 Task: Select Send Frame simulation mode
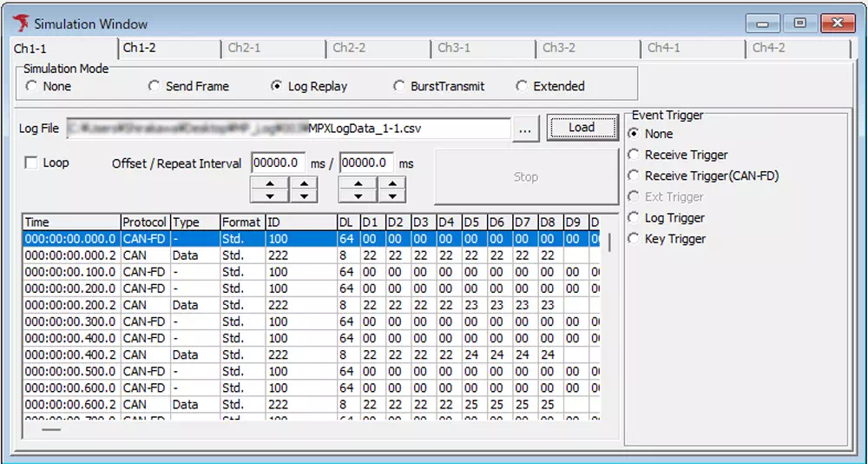click(154, 86)
